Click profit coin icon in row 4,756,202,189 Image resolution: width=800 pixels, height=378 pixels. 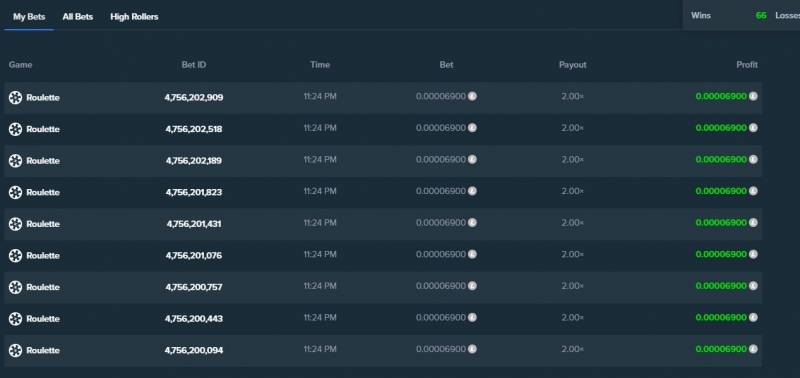click(x=753, y=159)
